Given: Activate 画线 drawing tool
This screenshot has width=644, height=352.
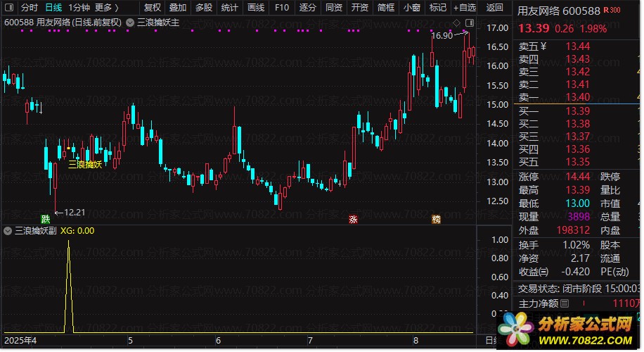Looking at the screenshot, I should click(x=256, y=8).
